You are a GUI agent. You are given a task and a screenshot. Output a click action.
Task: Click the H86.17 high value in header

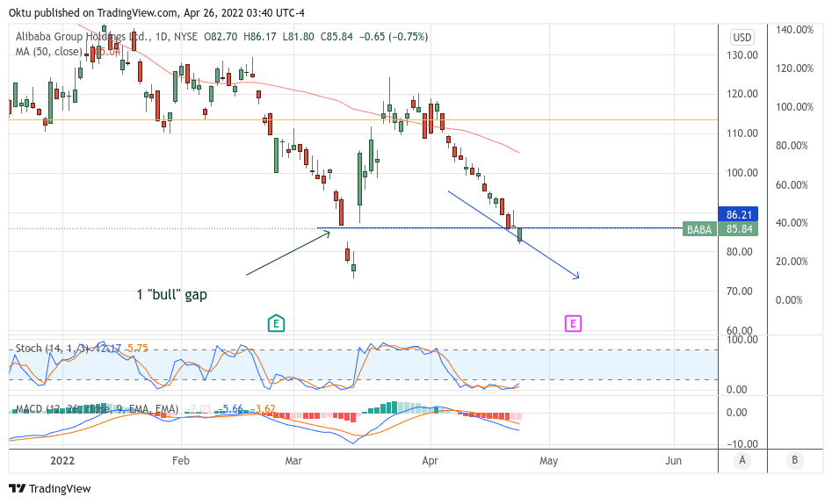259,37
